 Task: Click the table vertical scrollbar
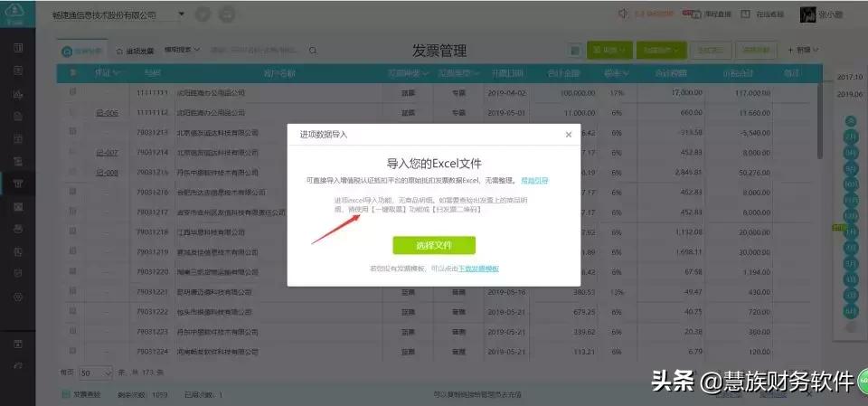click(x=820, y=122)
